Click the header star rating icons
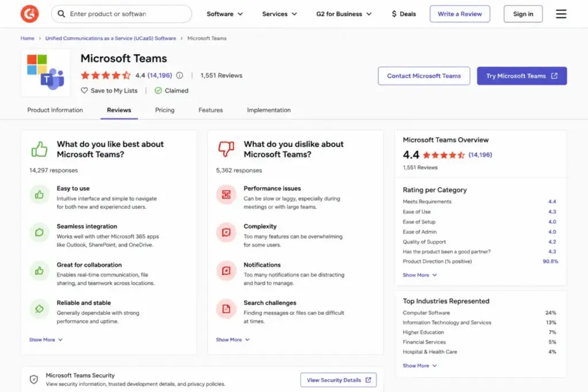This screenshot has width=588, height=392. click(x=106, y=75)
